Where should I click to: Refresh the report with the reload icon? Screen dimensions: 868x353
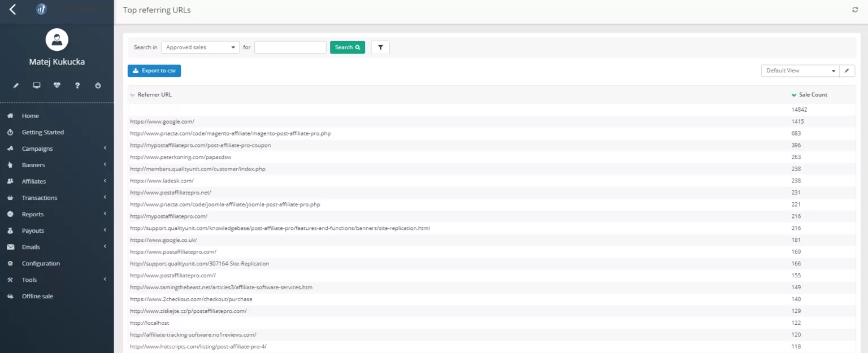pos(854,9)
